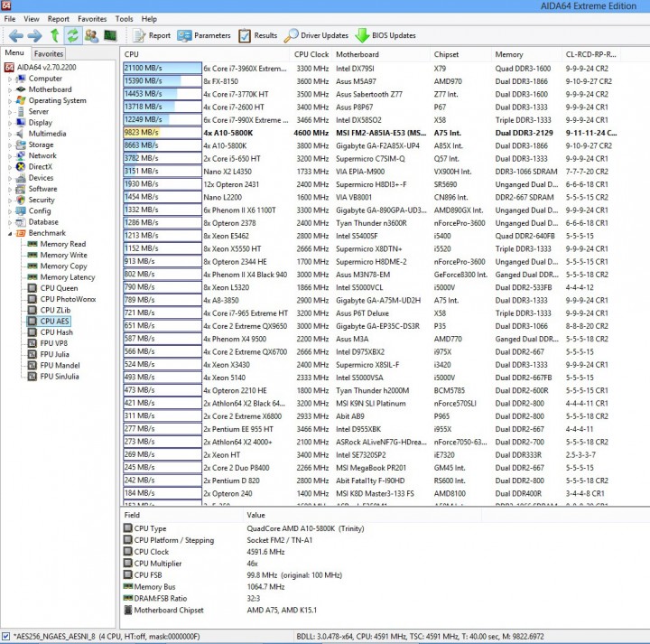Open the Tools menu
The width and height of the screenshot is (650, 644).
[124, 19]
